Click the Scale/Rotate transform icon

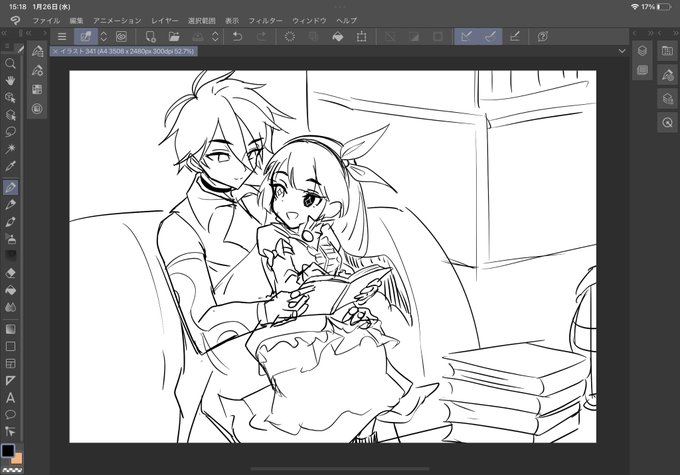tap(361, 37)
